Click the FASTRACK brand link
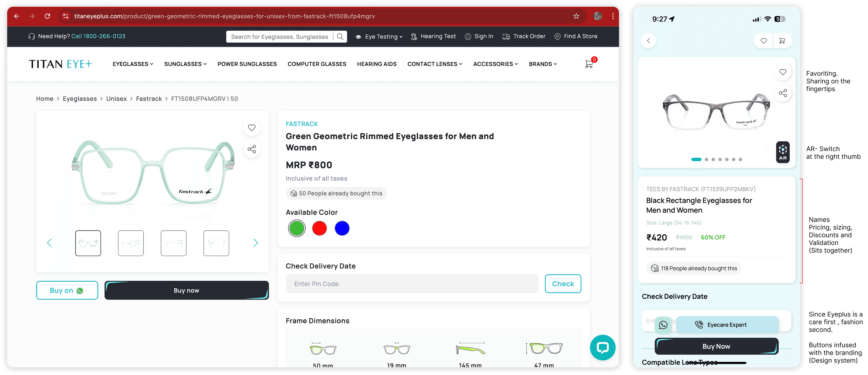Screen dimensions: 868x375 click(x=302, y=124)
